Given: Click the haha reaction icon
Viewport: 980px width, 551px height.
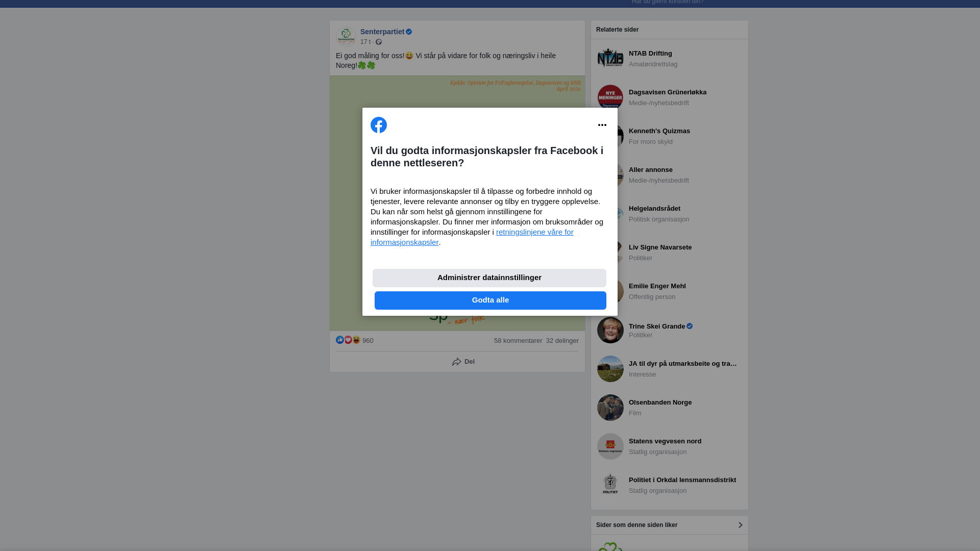Looking at the screenshot, I should point(356,340).
